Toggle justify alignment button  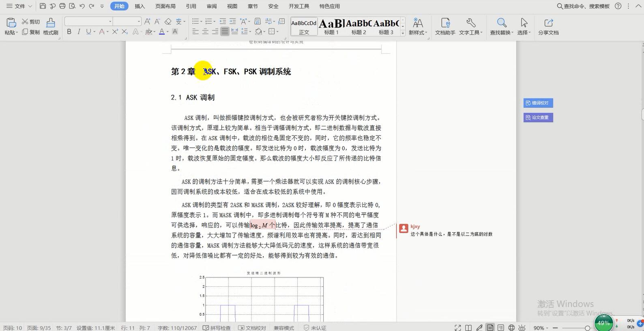click(x=225, y=32)
